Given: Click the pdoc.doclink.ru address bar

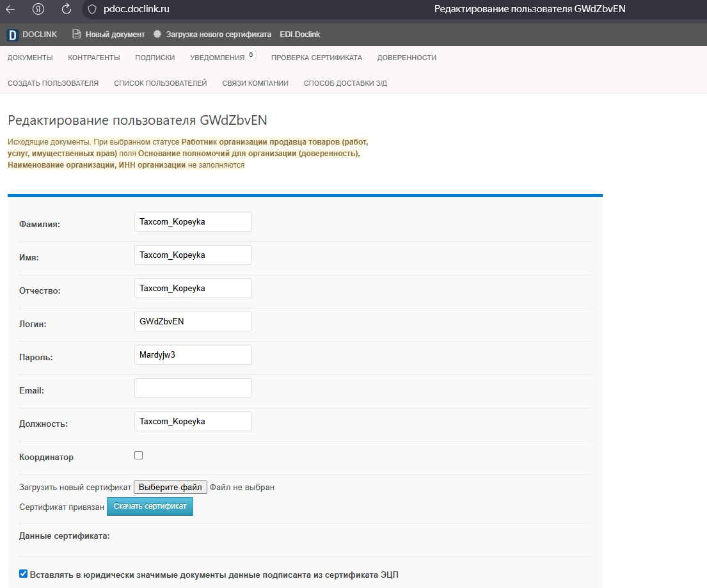Looking at the screenshot, I should (136, 9).
